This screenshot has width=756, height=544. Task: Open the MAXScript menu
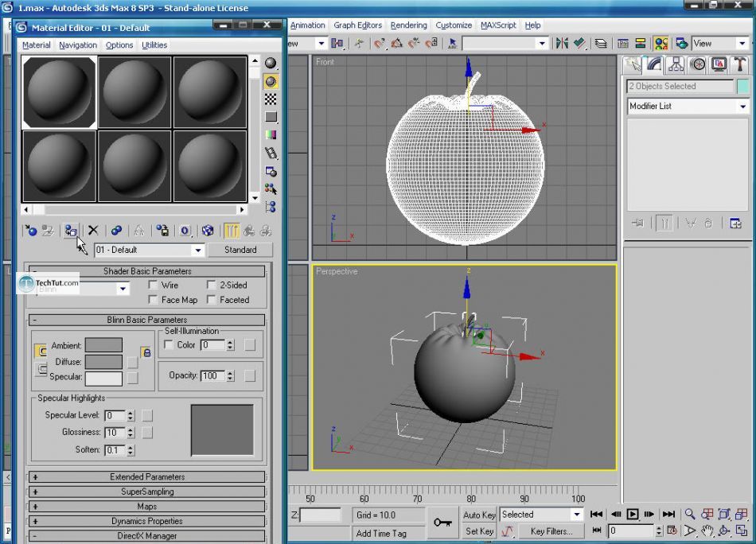[x=498, y=25]
